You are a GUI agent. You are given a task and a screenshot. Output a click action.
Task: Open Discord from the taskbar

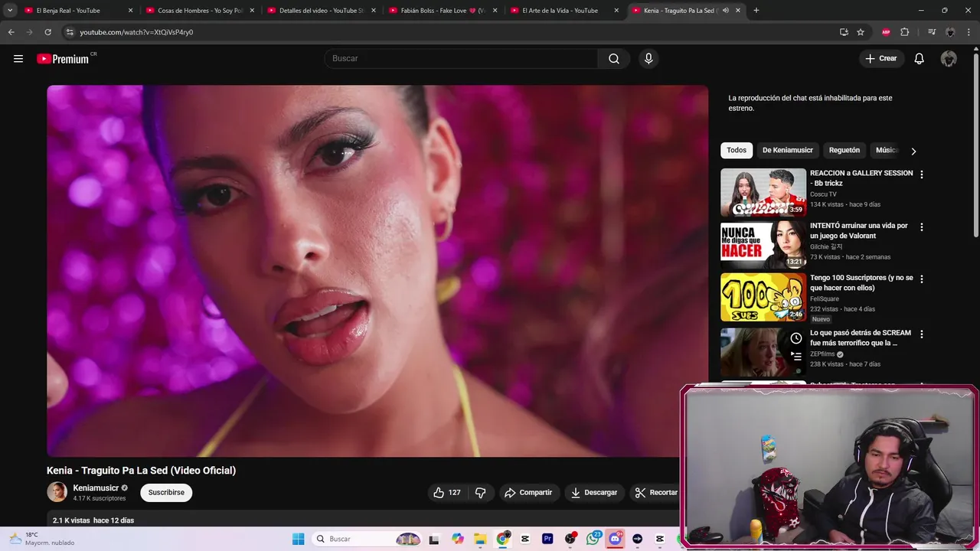[615, 539]
